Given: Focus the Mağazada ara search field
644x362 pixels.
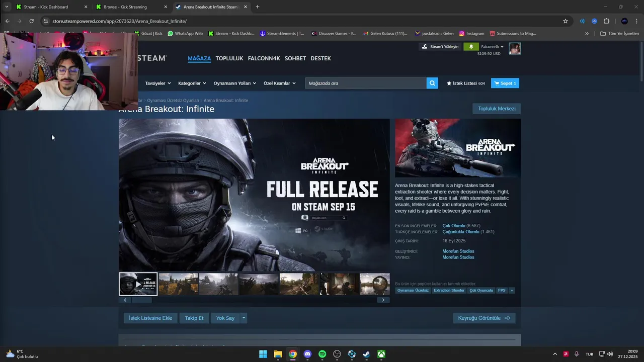Looking at the screenshot, I should [x=366, y=83].
